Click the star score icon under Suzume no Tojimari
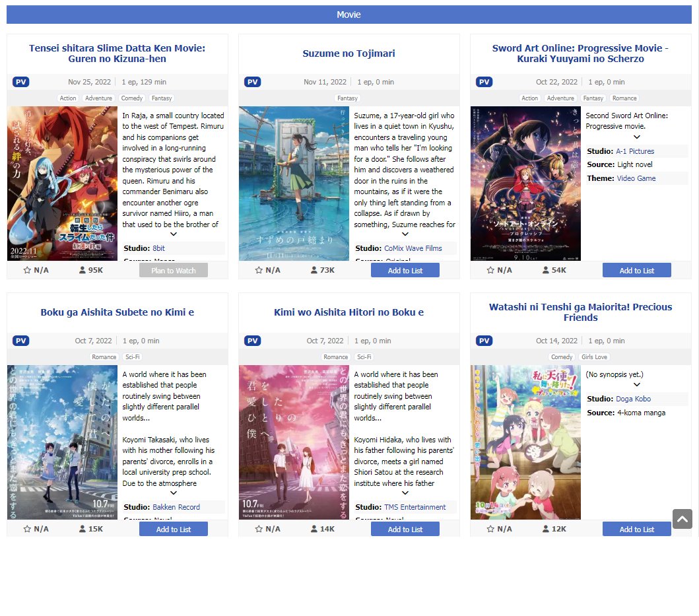 pos(259,270)
